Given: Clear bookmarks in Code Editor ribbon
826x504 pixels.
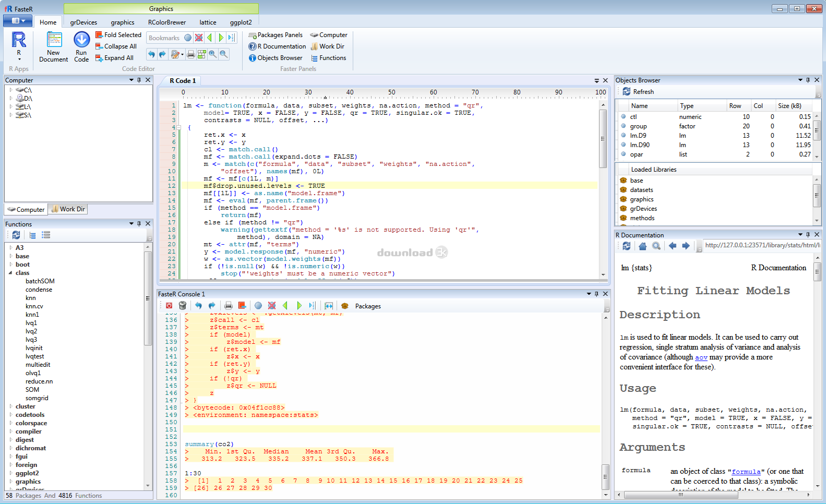Looking at the screenshot, I should [x=199, y=38].
